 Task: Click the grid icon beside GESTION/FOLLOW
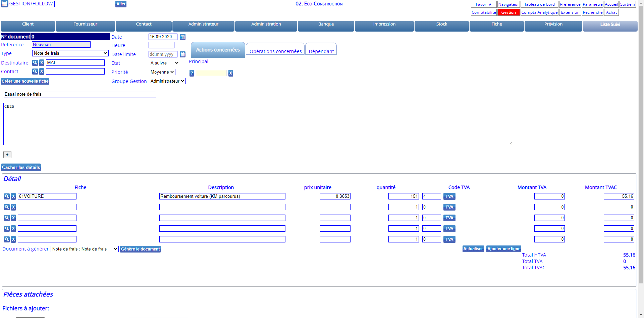(4, 4)
